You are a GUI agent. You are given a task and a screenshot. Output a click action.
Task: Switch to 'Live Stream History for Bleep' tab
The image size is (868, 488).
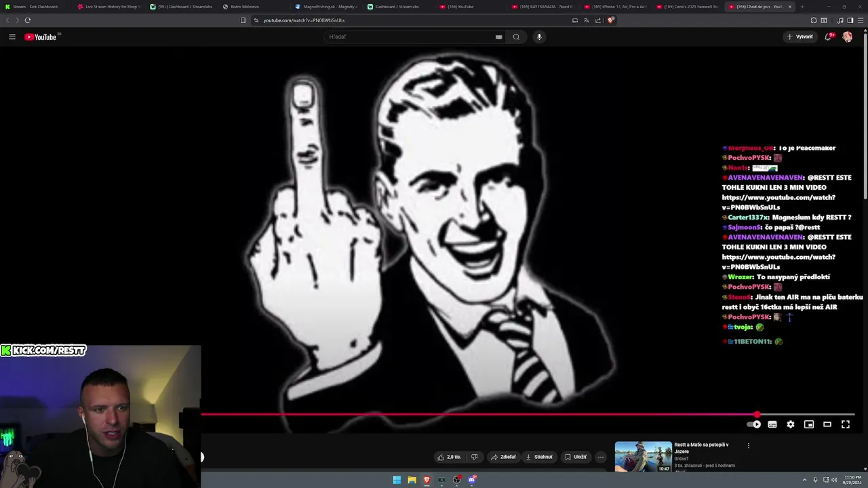tap(108, 7)
